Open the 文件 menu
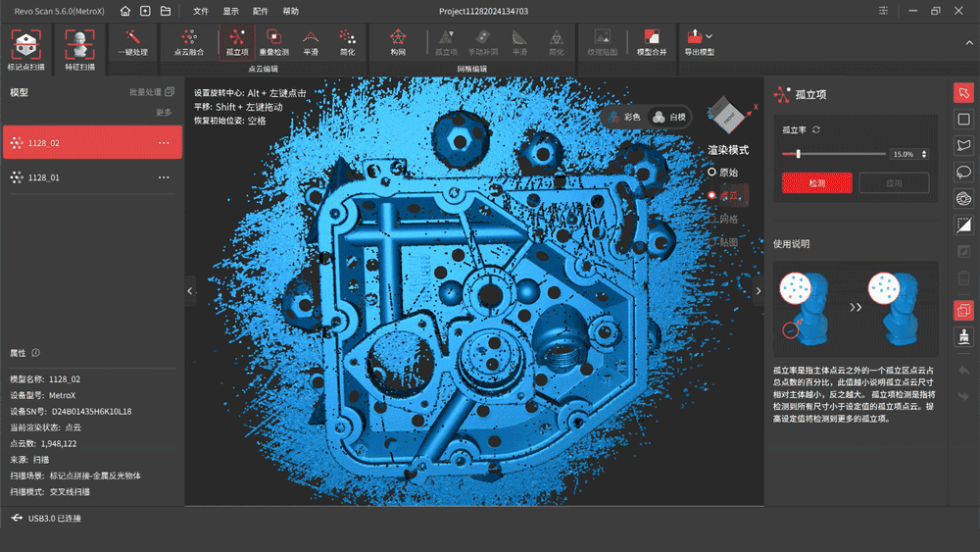980x552 pixels. (x=201, y=11)
